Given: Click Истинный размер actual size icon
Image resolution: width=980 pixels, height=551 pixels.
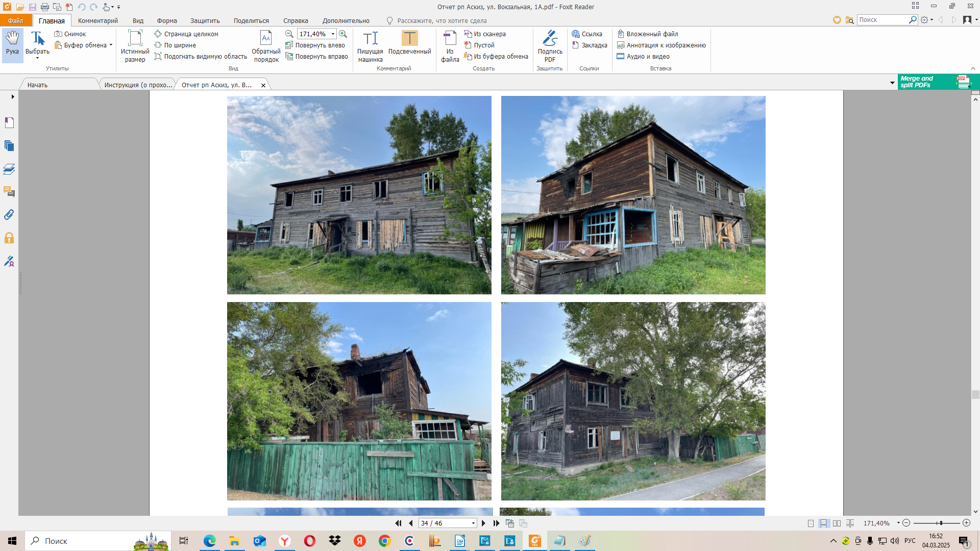Looking at the screenshot, I should pos(135,46).
